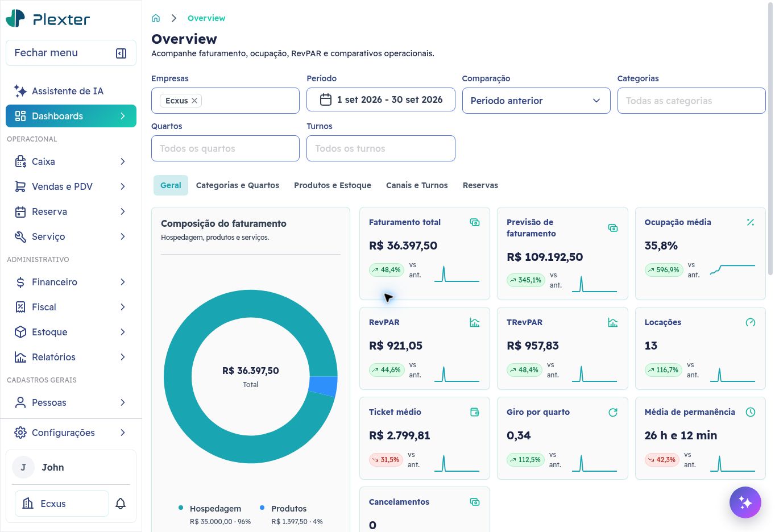Open the Dashboards menu item

[x=71, y=116]
